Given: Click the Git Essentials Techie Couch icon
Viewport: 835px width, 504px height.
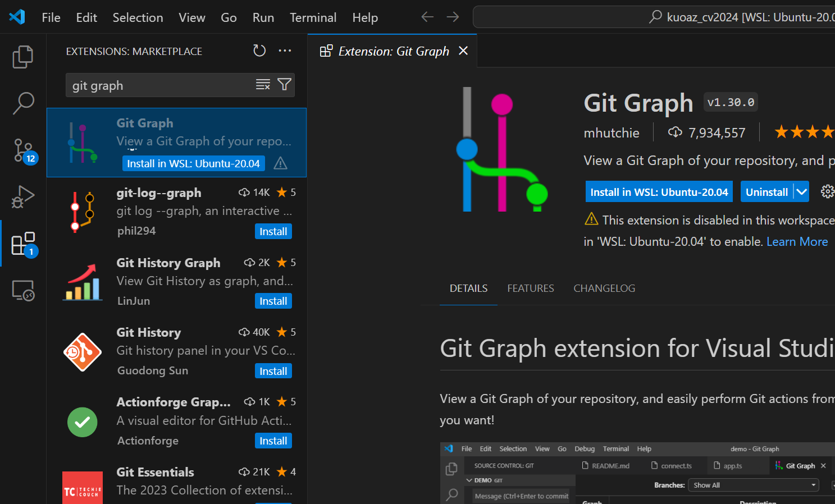Looking at the screenshot, I should 83,488.
